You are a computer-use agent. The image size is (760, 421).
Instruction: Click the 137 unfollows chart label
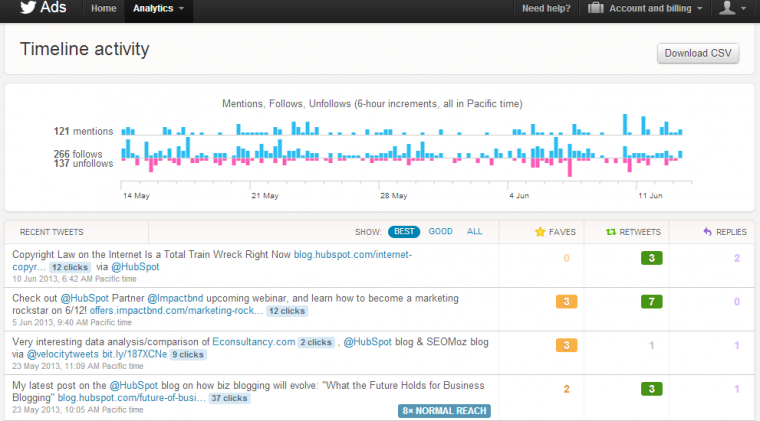(x=83, y=164)
